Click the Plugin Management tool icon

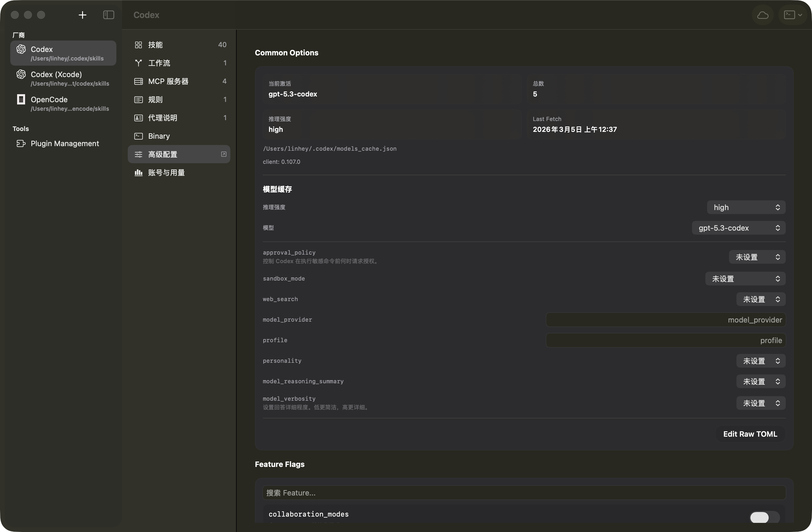tap(21, 143)
